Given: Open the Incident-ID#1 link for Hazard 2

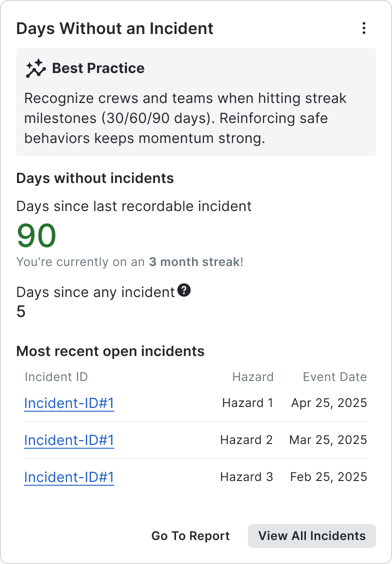Looking at the screenshot, I should (68, 440).
